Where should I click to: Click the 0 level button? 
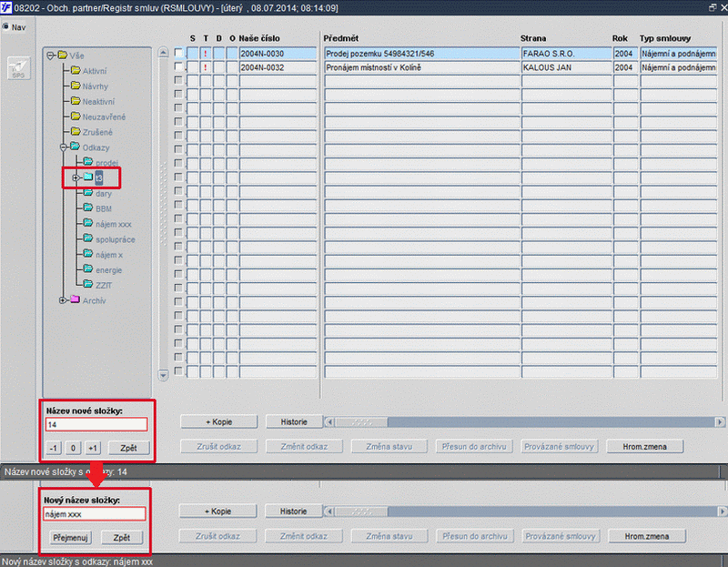[x=73, y=448]
